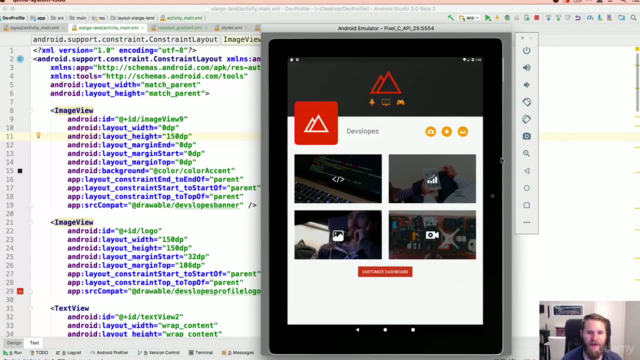Viewport: 640px width, 360px height.
Task: Tap the code tile thumbnail with </> symbol
Action: 338,179
